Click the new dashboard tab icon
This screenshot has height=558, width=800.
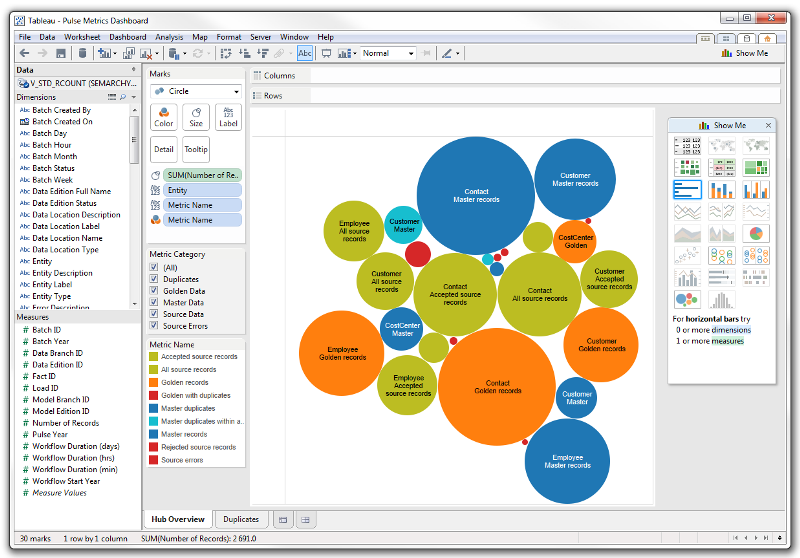click(x=282, y=520)
